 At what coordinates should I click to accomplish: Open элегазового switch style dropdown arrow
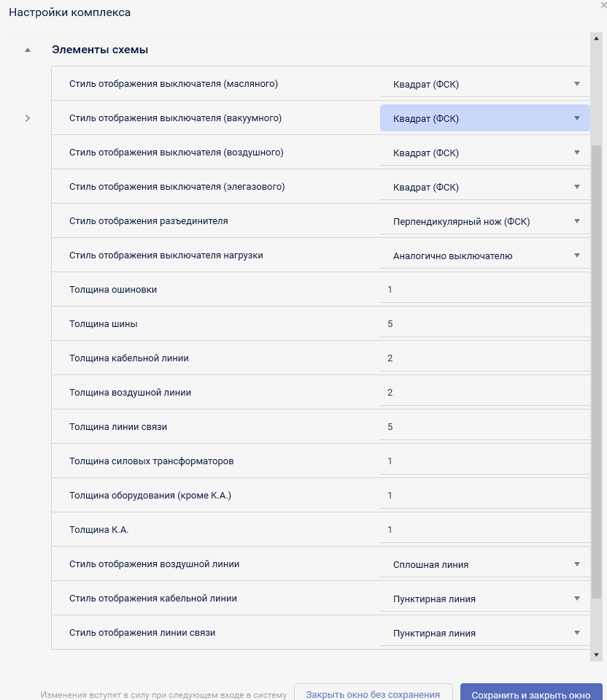pyautogui.click(x=576, y=187)
